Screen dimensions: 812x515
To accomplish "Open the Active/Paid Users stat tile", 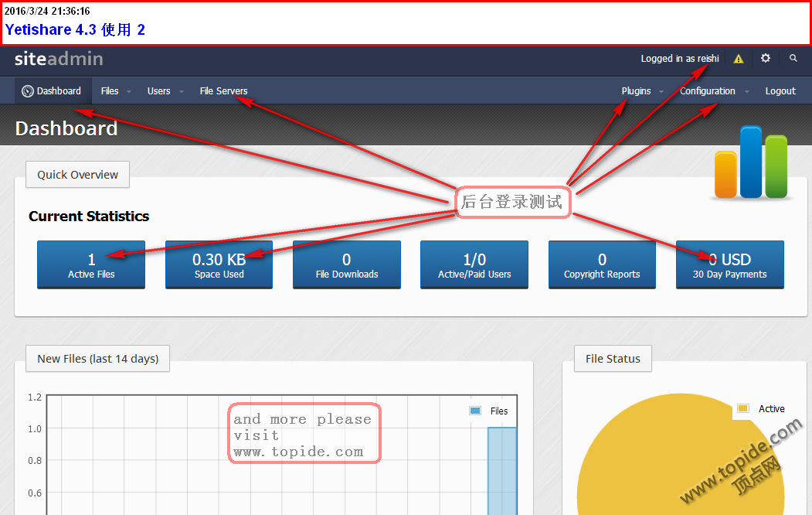I will [x=474, y=264].
